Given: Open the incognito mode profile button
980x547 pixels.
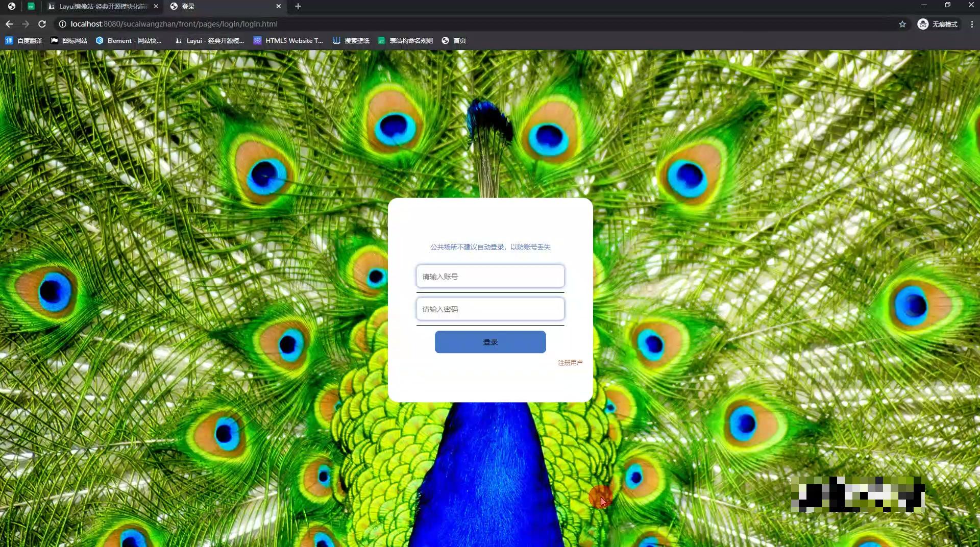Looking at the screenshot, I should (x=938, y=24).
